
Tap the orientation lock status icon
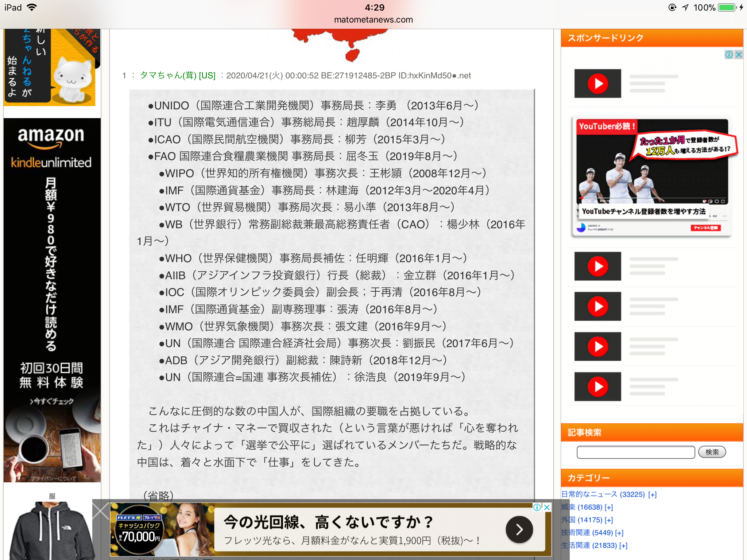click(x=673, y=7)
